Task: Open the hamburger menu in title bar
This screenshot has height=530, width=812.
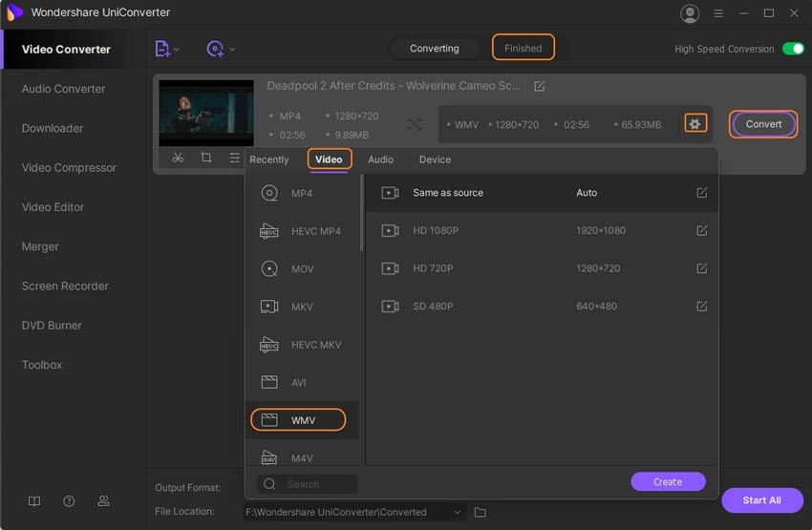Action: [718, 13]
